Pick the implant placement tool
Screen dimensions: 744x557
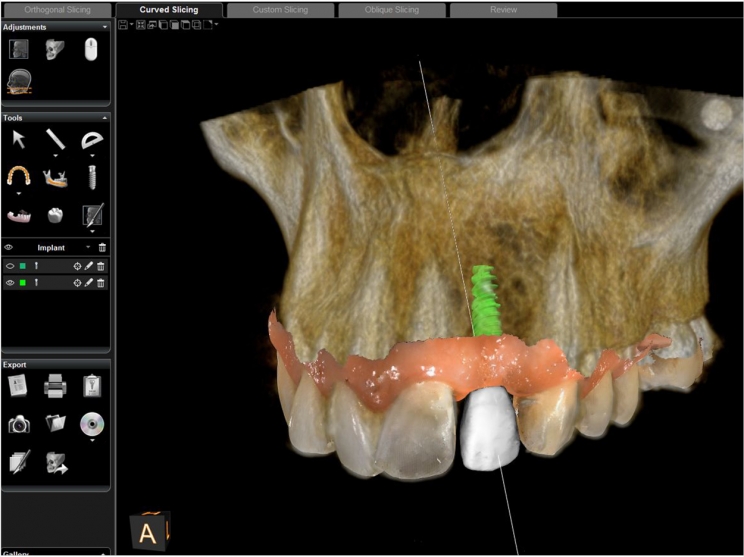[92, 177]
